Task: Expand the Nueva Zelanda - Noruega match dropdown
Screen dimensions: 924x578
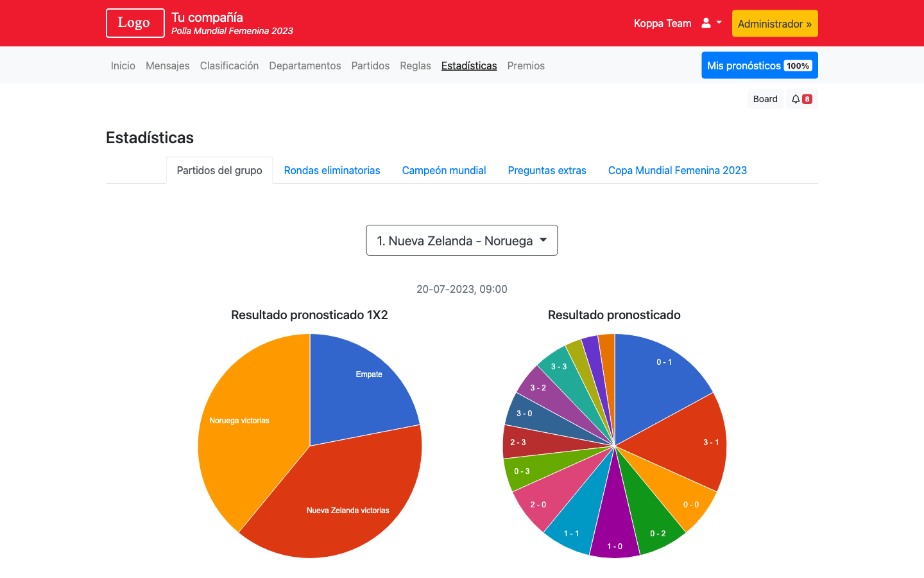Action: pos(462,240)
